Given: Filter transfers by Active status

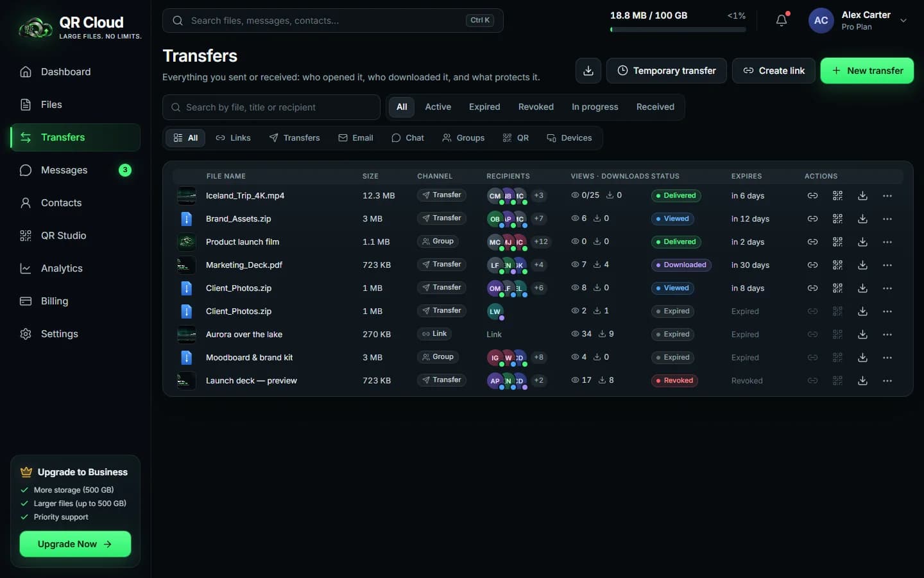Looking at the screenshot, I should coord(438,107).
